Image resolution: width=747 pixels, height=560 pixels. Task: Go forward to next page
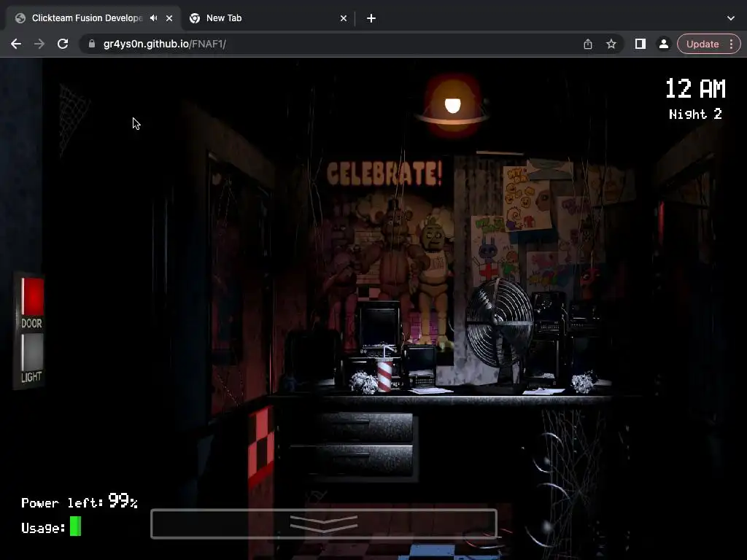coord(39,44)
